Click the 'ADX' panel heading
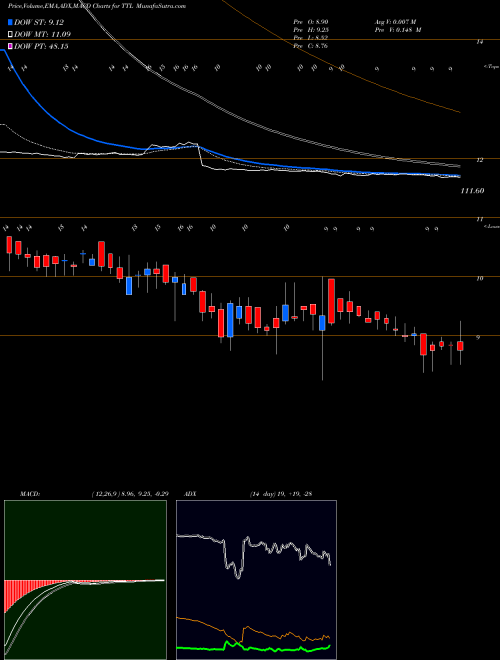Image resolution: width=500 pixels, height=660 pixels. 191,493
